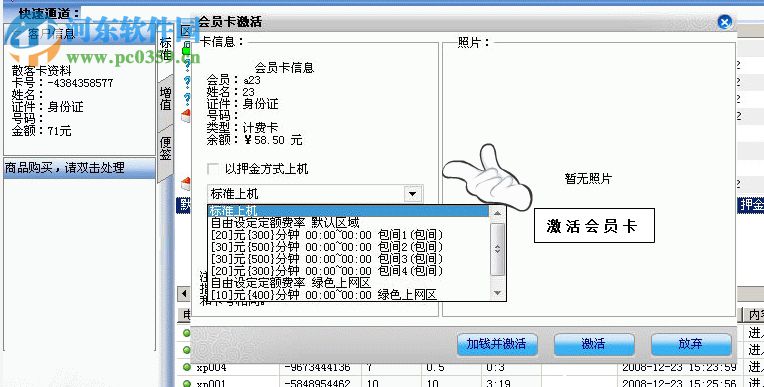Click the horizontal scroll left arrow
Image resolution: width=764 pixels, height=387 pixels.
pyautogui.click(x=184, y=293)
